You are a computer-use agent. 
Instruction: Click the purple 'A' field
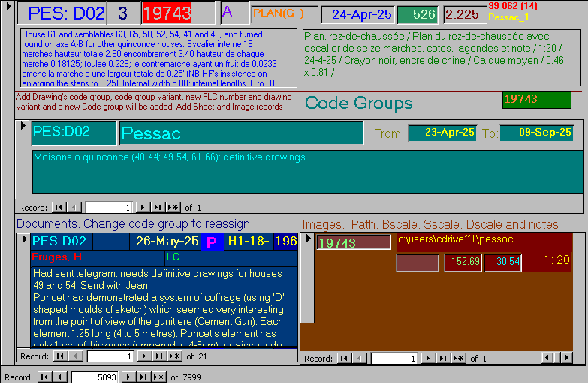tap(235, 13)
